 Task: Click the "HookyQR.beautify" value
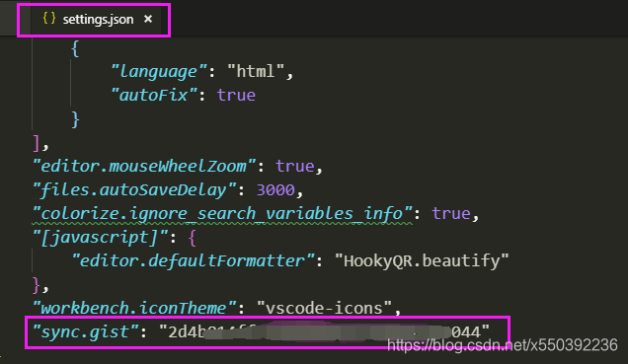(422, 261)
